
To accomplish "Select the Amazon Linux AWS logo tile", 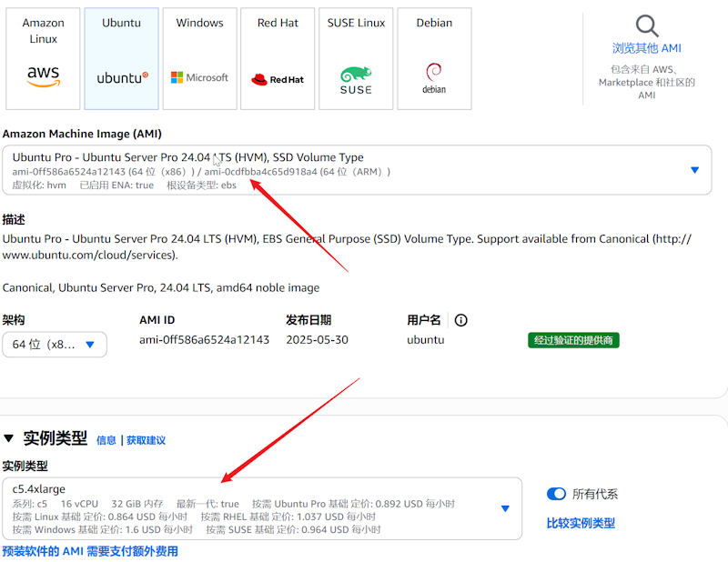I will (43, 58).
